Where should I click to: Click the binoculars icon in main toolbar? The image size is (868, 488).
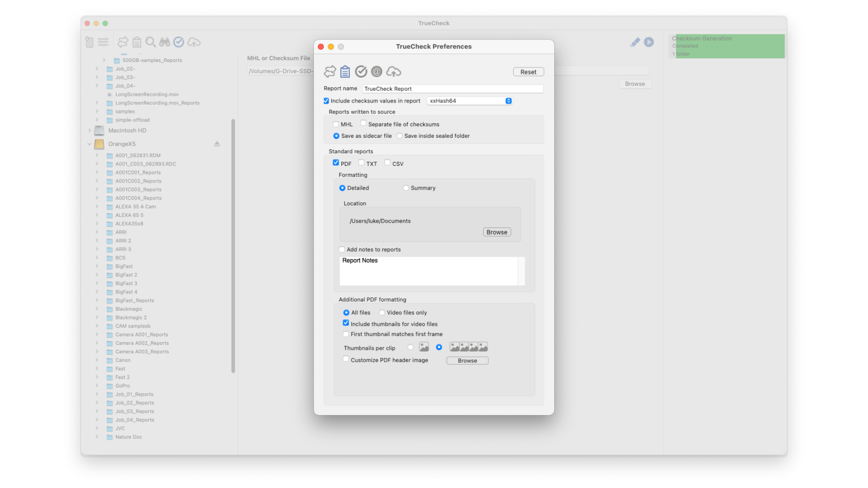point(165,42)
